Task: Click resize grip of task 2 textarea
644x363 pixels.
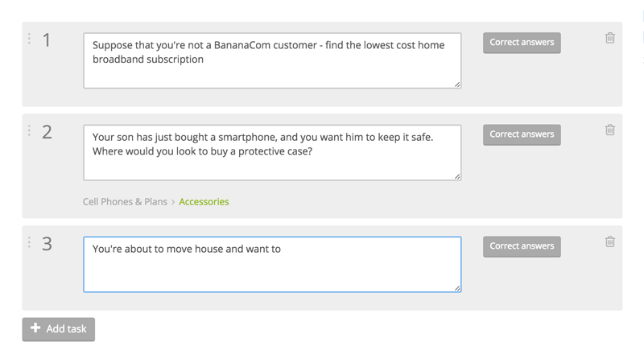Action: (x=457, y=176)
